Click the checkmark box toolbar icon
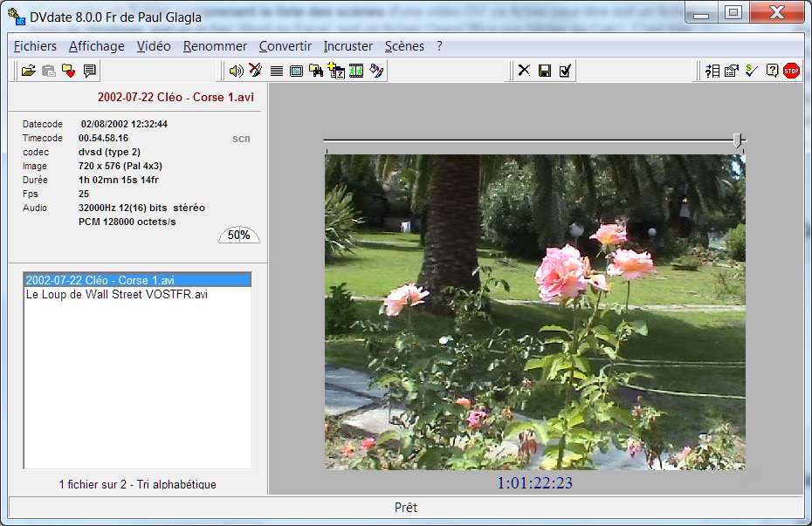The width and height of the screenshot is (812, 526). 565,71
